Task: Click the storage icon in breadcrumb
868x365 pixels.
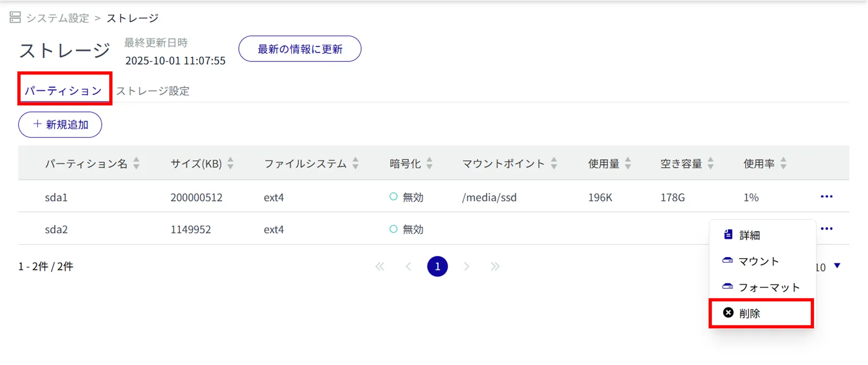Action: pyautogui.click(x=15, y=18)
